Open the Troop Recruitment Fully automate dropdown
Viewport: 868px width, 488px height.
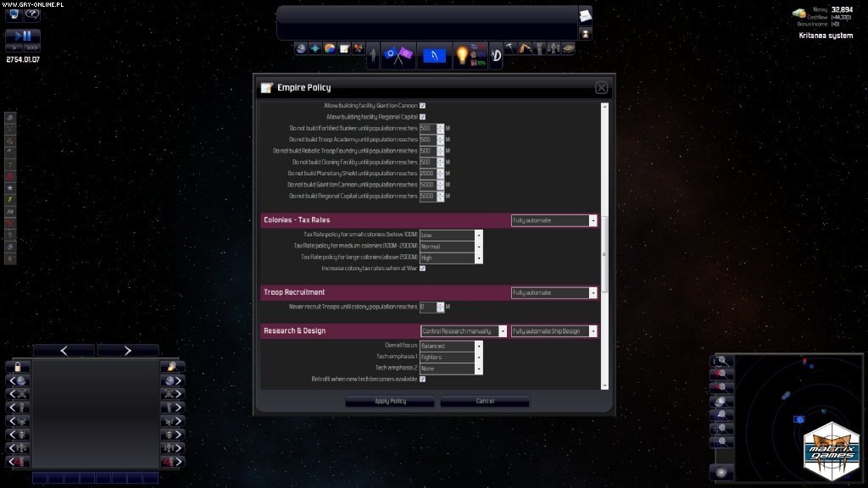(593, 292)
